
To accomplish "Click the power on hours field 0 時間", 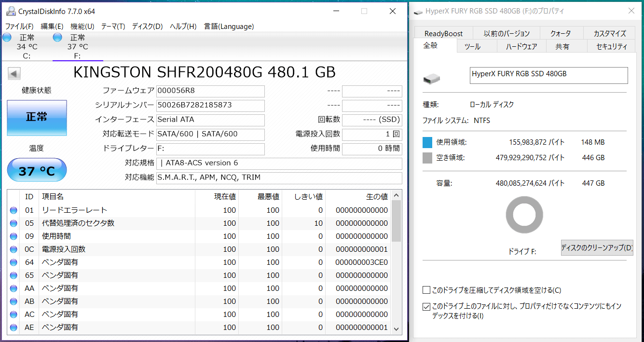I will tap(372, 149).
